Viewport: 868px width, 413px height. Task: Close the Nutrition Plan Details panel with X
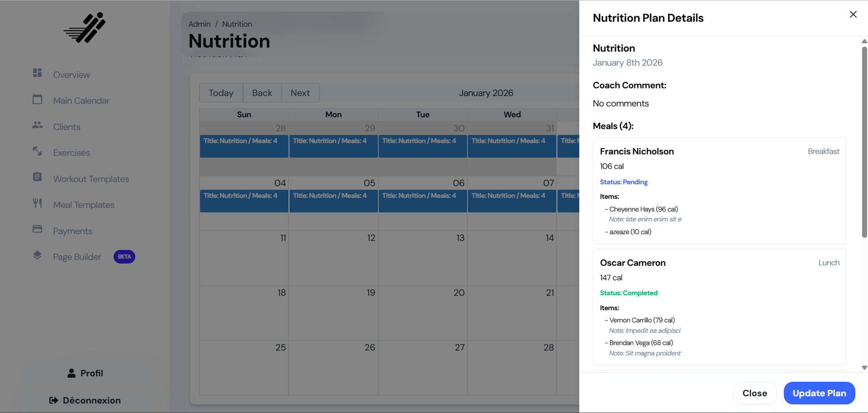point(853,14)
